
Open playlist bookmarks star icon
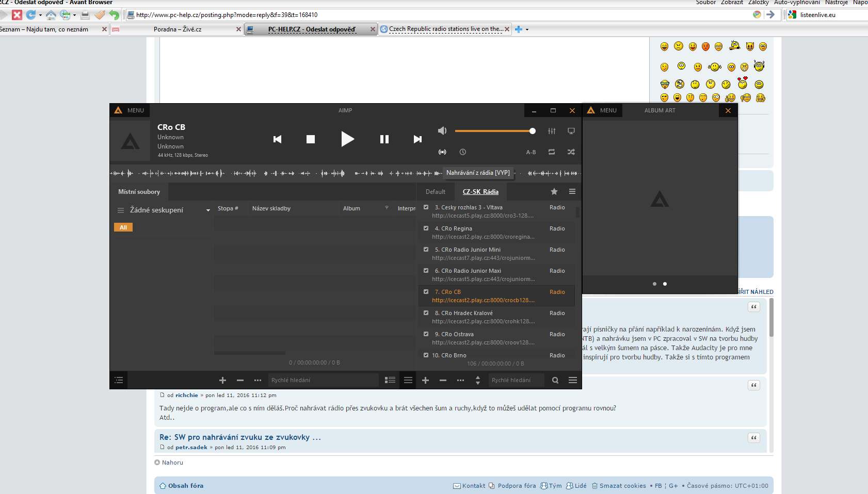coord(554,192)
